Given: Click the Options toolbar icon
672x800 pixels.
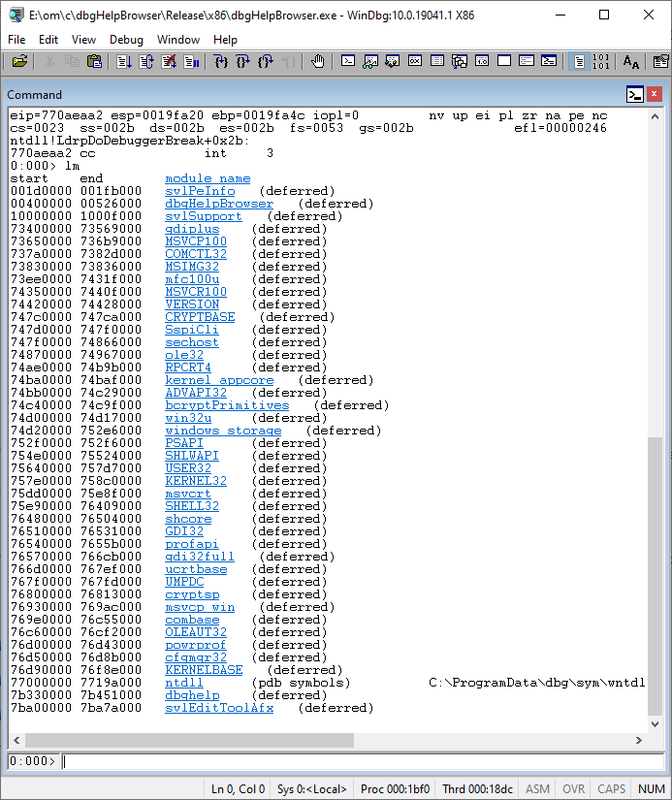Looking at the screenshot, I should click(660, 62).
